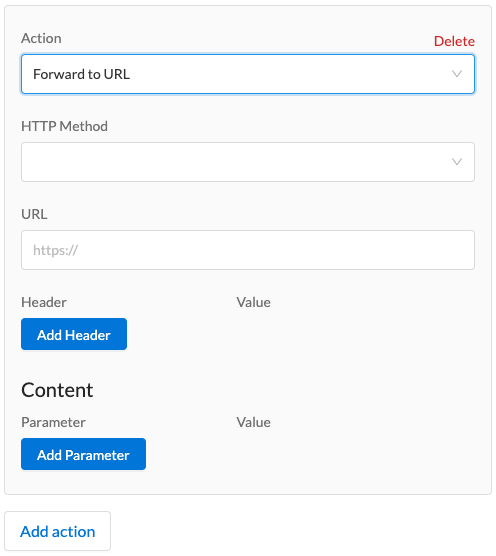Click the Parameter column label

[x=53, y=422]
